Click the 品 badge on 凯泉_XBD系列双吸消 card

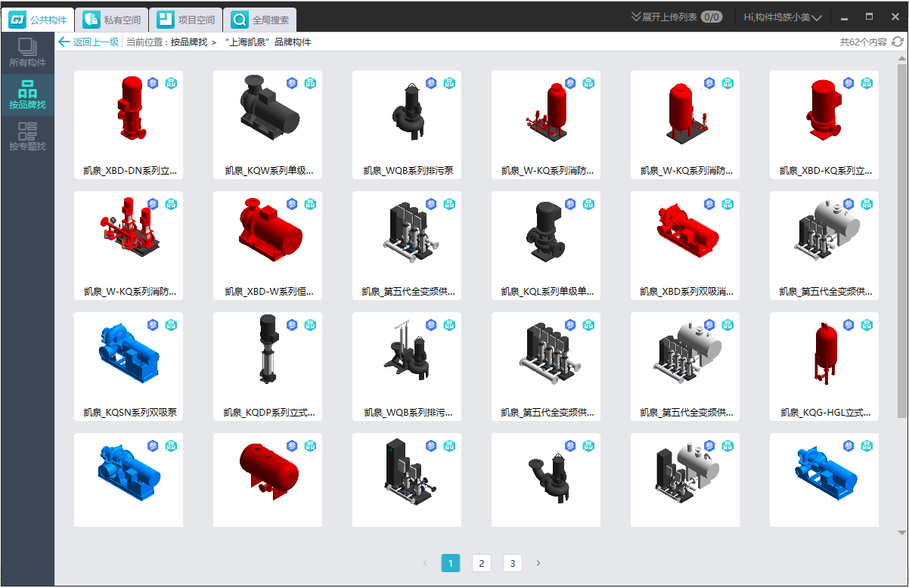pyautogui.click(x=728, y=204)
